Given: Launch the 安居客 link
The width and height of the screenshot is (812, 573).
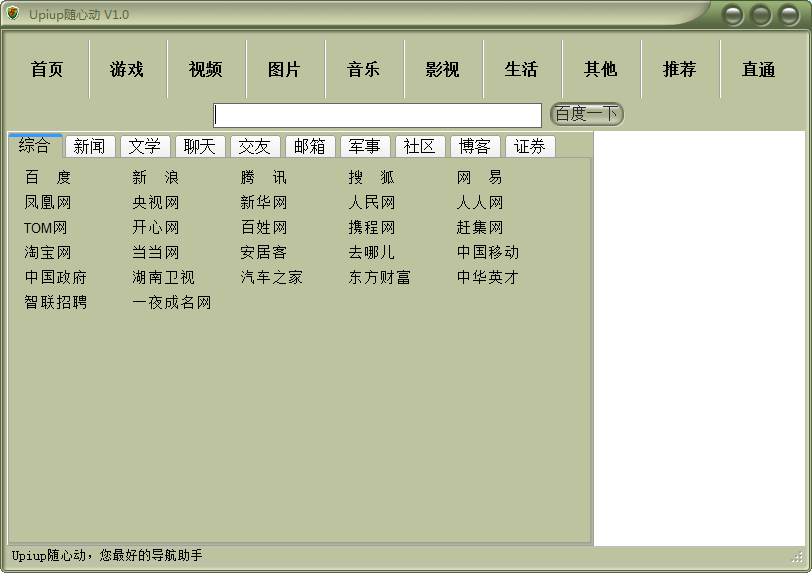Looking at the screenshot, I should click(x=264, y=252).
